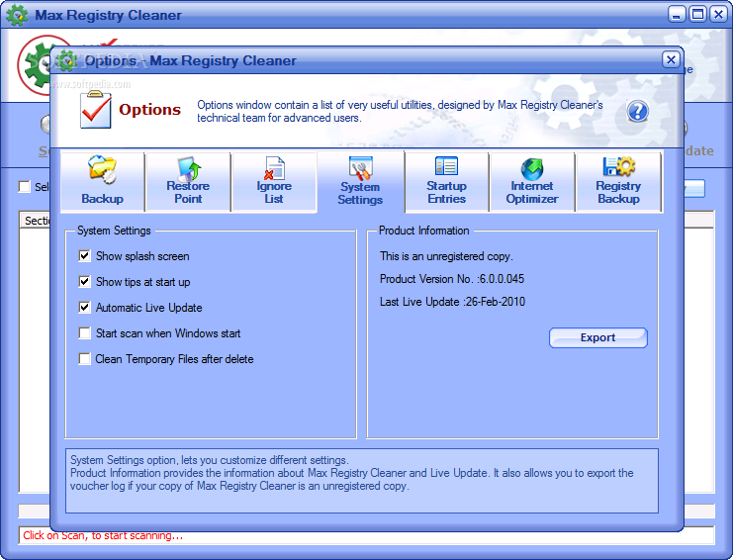Click the Startup Entries list icon
This screenshot has width=733, height=560.
tap(446, 166)
